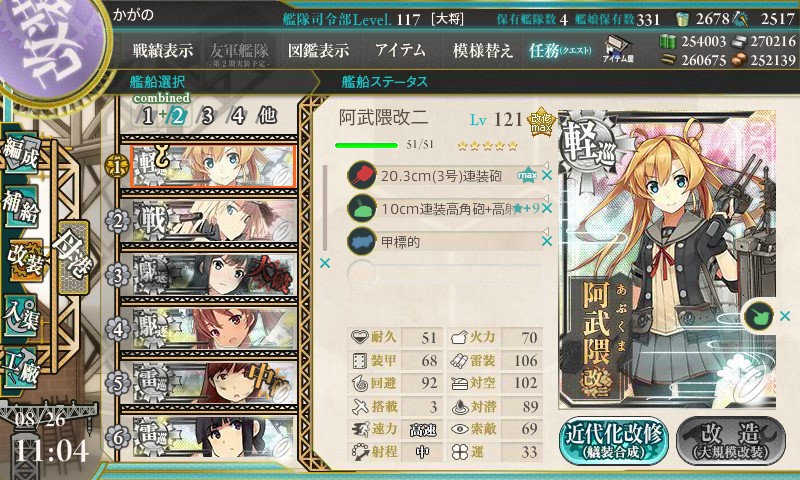Open the アイテム屋 item shop icon
This screenshot has height=480, width=800.
[618, 49]
